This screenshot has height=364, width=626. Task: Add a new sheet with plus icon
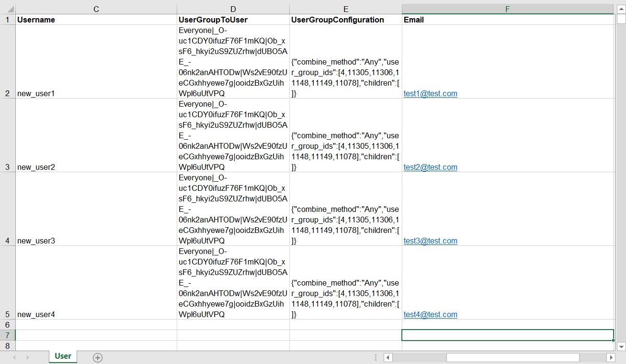click(x=98, y=357)
